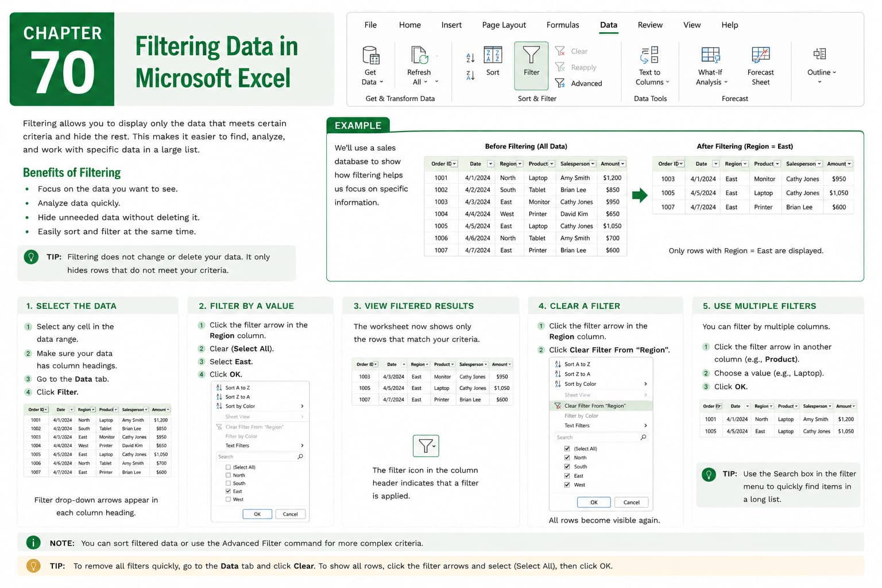Screen dimensions: 882x588
Task: Click the Outline icon in the ribbon
Action: (x=819, y=54)
